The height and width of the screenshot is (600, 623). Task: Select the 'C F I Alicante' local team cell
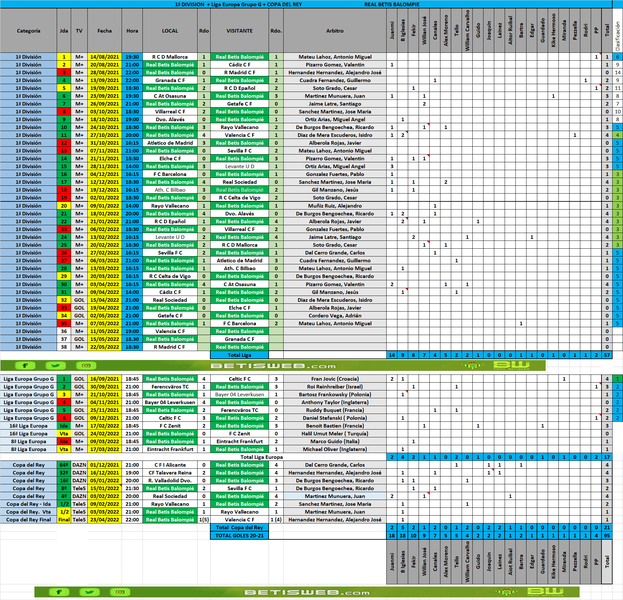pyautogui.click(x=170, y=465)
